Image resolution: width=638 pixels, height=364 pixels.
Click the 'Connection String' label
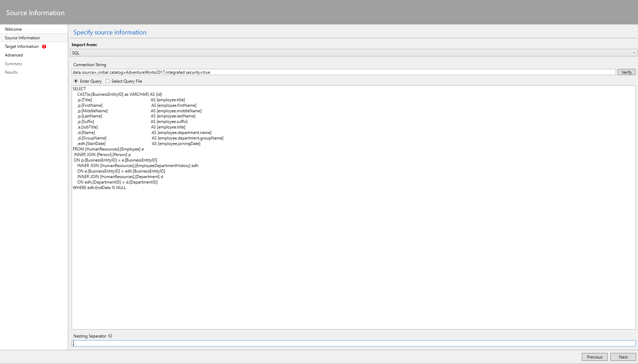(x=90, y=65)
